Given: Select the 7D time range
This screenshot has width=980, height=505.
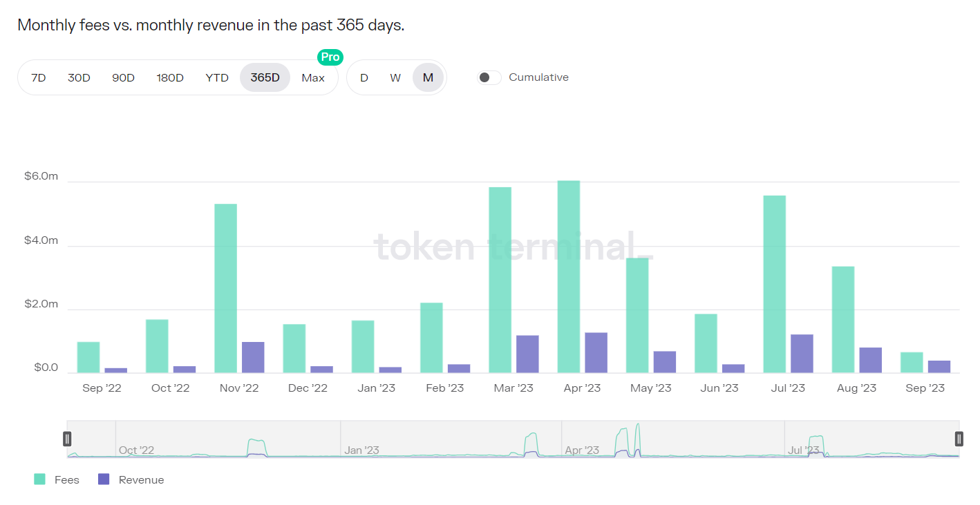Looking at the screenshot, I should 39,77.
